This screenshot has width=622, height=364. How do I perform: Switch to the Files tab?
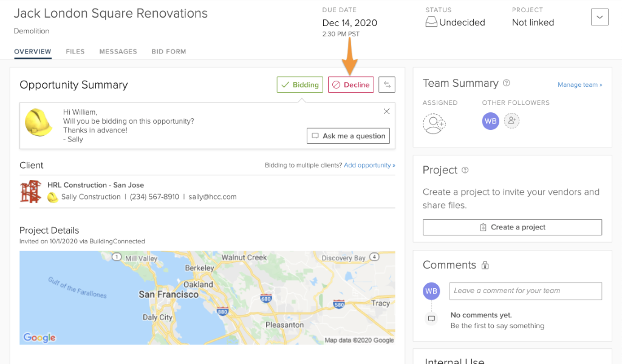click(x=75, y=52)
